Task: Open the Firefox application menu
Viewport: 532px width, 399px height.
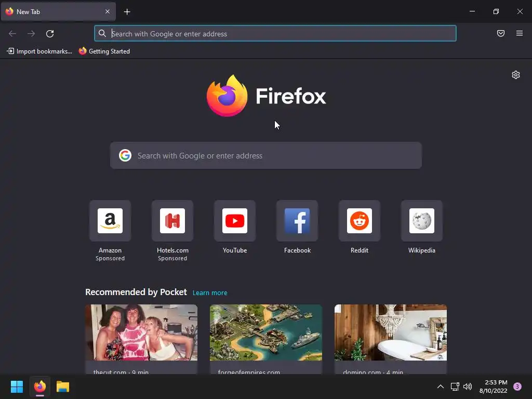Action: pyautogui.click(x=520, y=33)
